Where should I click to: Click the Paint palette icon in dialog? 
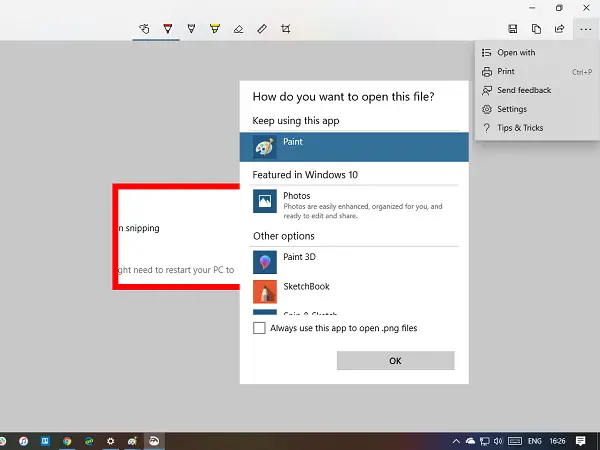click(x=265, y=147)
